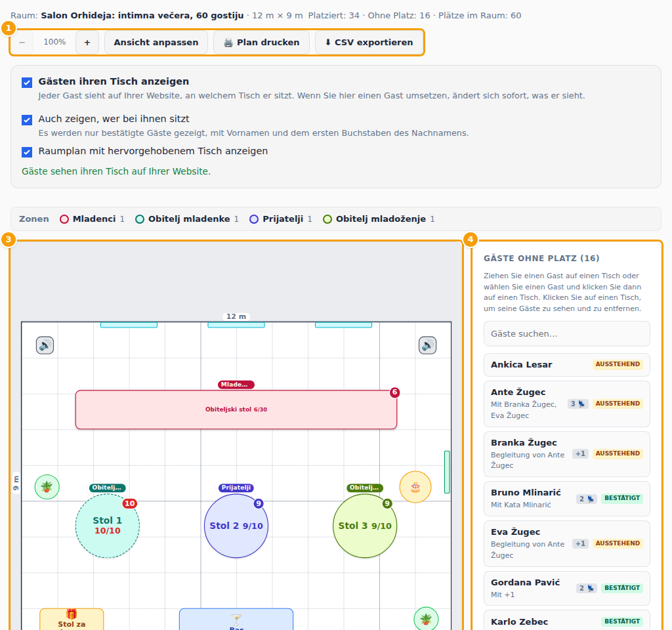Click the Ansicht anpassen button

[156, 43]
